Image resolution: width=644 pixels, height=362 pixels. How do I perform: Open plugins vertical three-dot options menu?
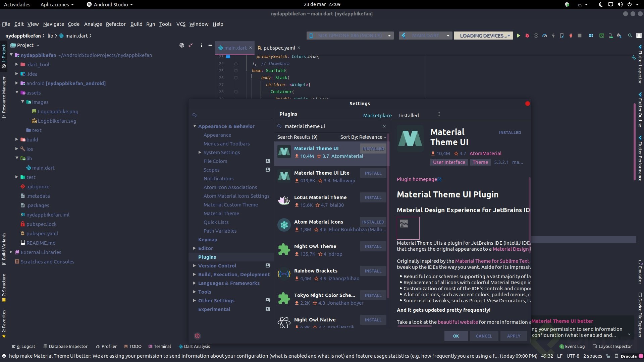click(x=439, y=114)
